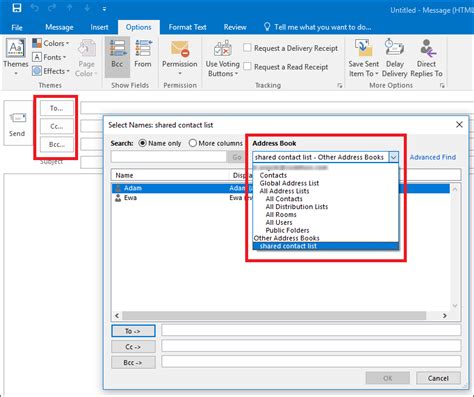Click the Save icon in title bar
This screenshot has width=474, height=397.
point(17,8)
